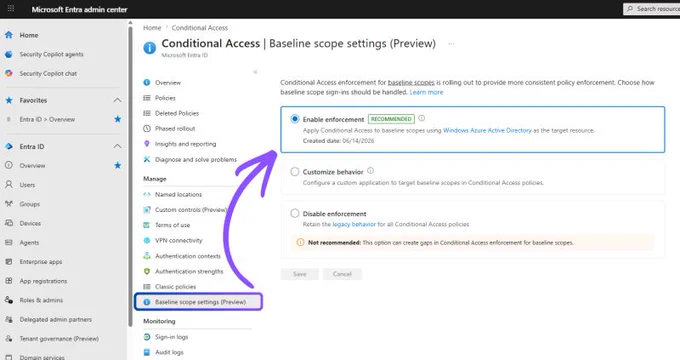Click the Security Copilot chat icon
Screen dimensions: 680x360
(x=9, y=73)
